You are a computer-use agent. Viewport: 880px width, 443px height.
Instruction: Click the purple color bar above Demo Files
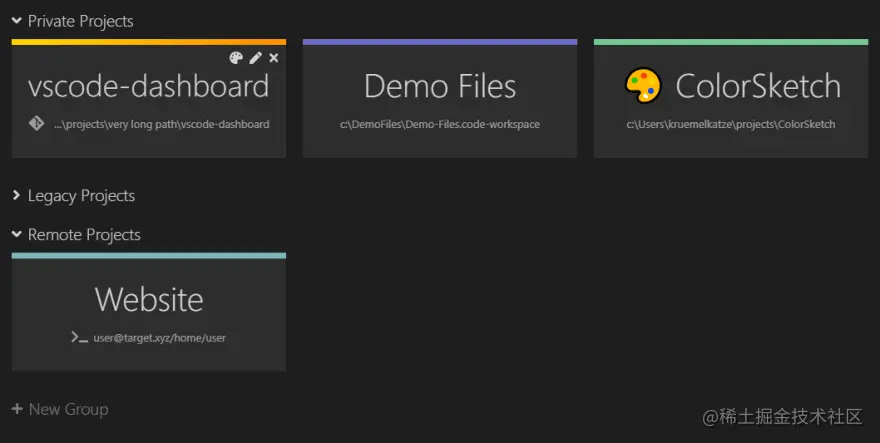(x=440, y=42)
